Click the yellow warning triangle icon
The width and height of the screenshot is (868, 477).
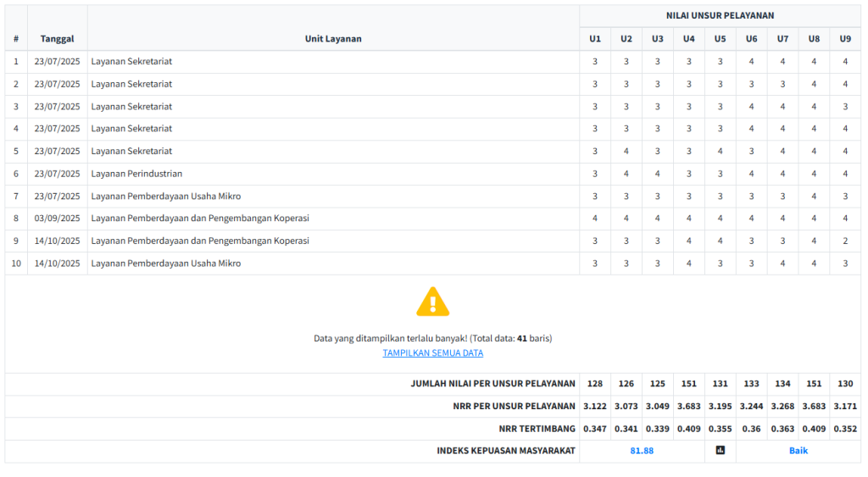432,302
